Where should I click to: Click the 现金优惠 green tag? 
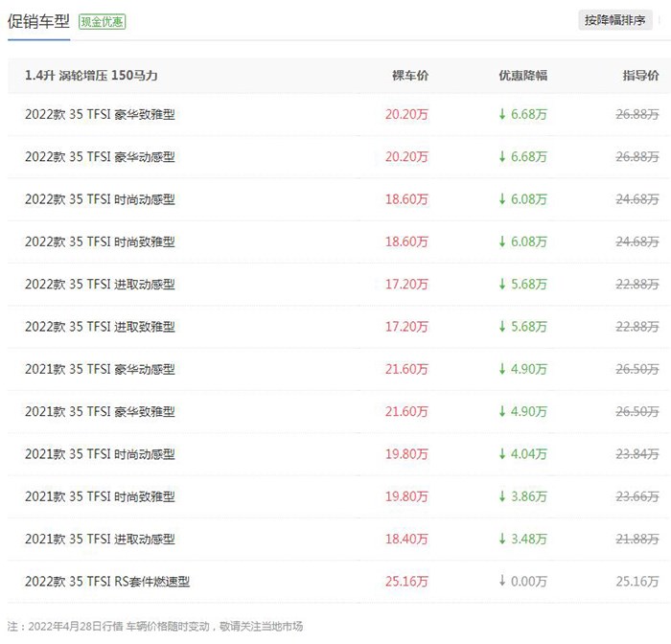[x=102, y=21]
